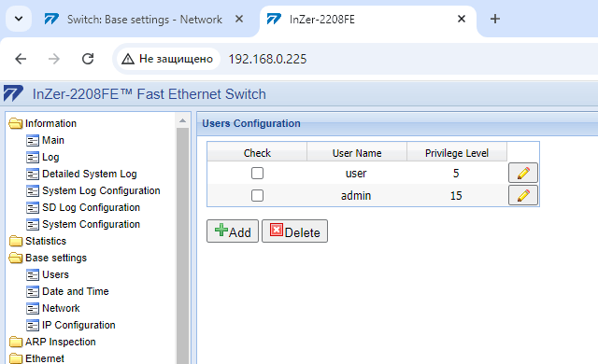Click the address bar URL 192.168.0.225
Viewport: 598px width, 364px height.
point(267,59)
